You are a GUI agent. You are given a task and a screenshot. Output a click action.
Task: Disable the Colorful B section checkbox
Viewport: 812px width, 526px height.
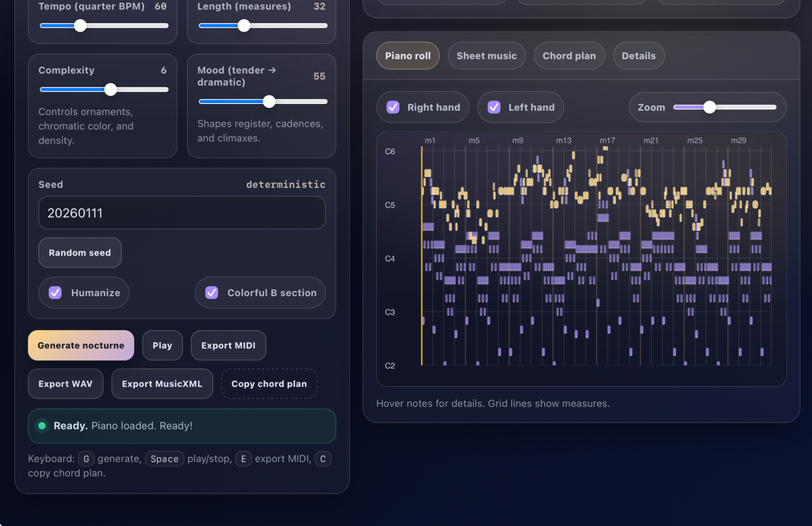212,293
